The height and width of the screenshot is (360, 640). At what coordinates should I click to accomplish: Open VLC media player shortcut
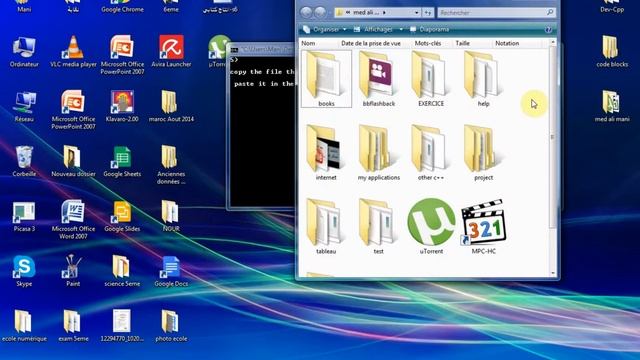(73, 52)
